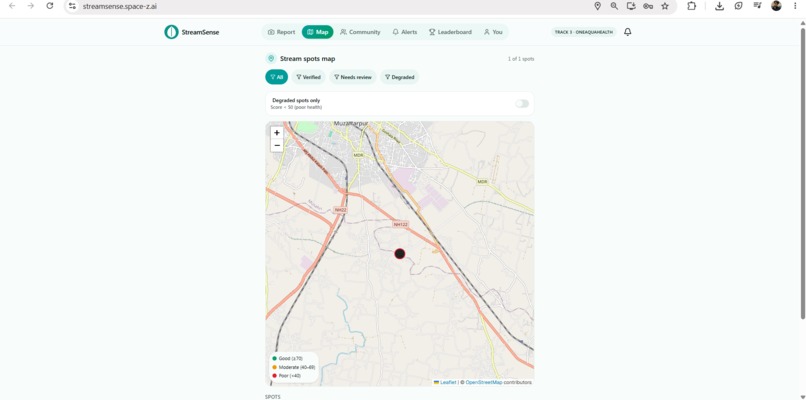Image resolution: width=806 pixels, height=400 pixels.
Task: Click the site info icon in address bar
Action: click(x=72, y=6)
